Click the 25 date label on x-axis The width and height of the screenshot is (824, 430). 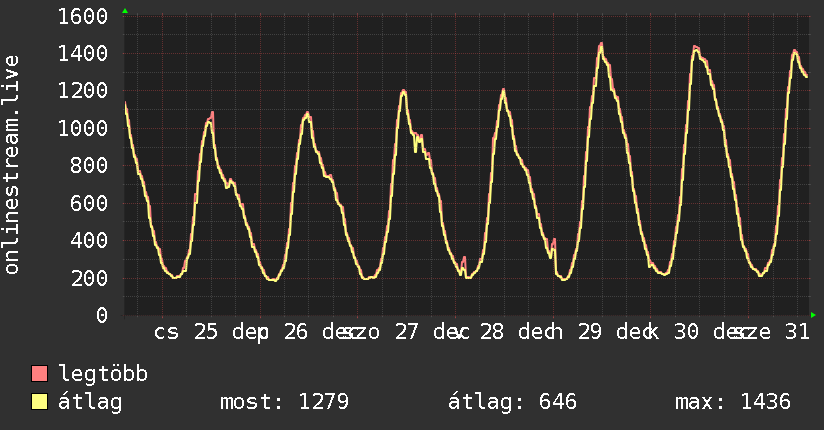click(205, 332)
